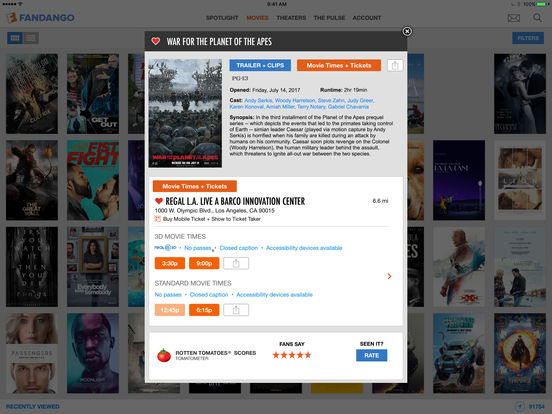The height and width of the screenshot is (414, 552).
Task: Open The Great Wall movie poster
Action: [32, 180]
